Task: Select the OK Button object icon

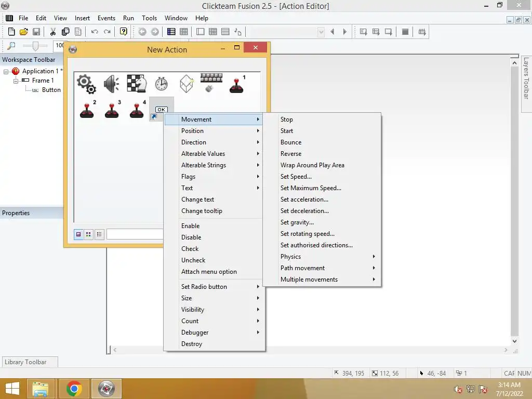Action: pos(161,109)
